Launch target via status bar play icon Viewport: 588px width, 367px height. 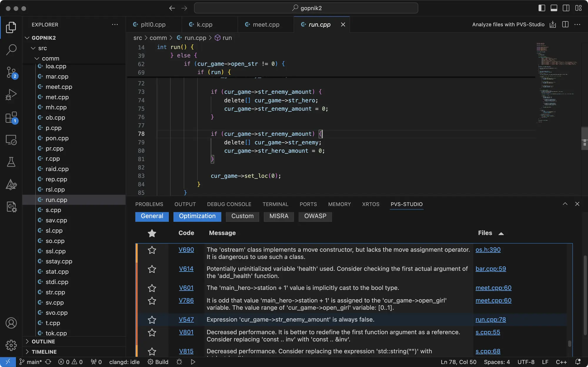(x=193, y=362)
